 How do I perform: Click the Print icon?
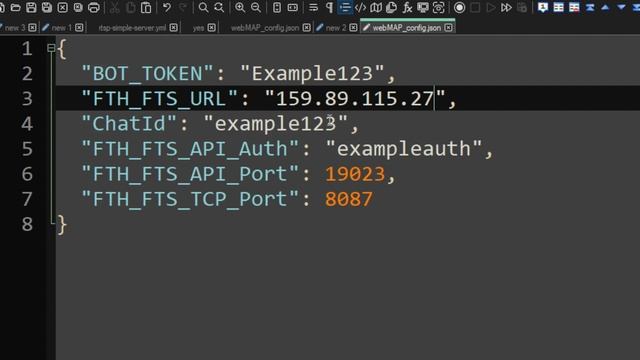(x=94, y=7)
